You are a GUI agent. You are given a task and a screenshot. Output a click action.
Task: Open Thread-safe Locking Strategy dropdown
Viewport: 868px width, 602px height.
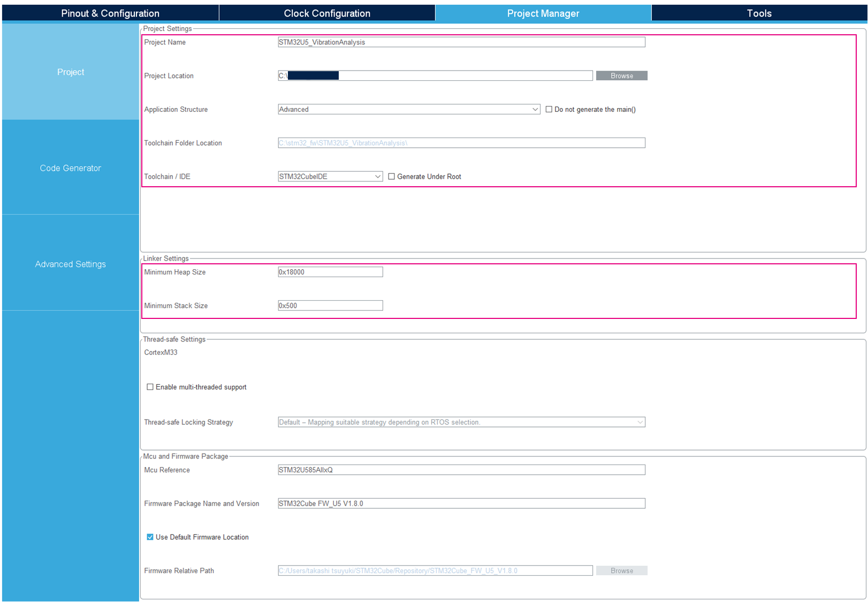coord(461,422)
